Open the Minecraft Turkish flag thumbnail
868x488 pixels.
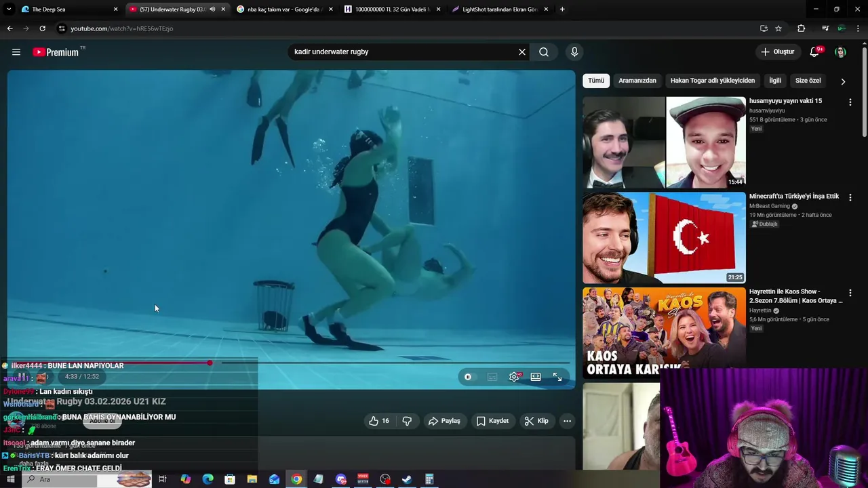click(664, 238)
